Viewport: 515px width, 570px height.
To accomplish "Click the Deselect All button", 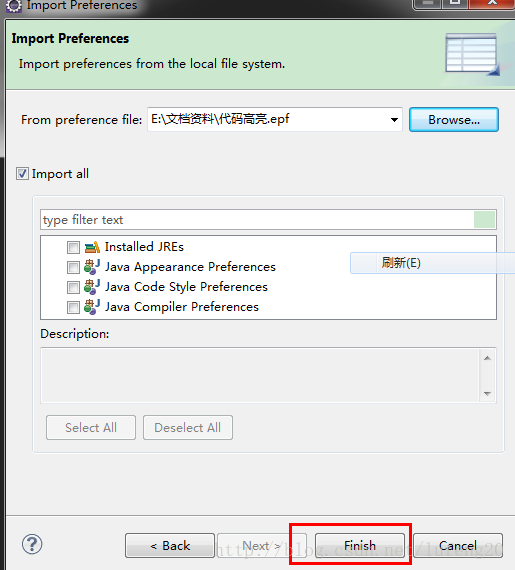I will coord(188,428).
